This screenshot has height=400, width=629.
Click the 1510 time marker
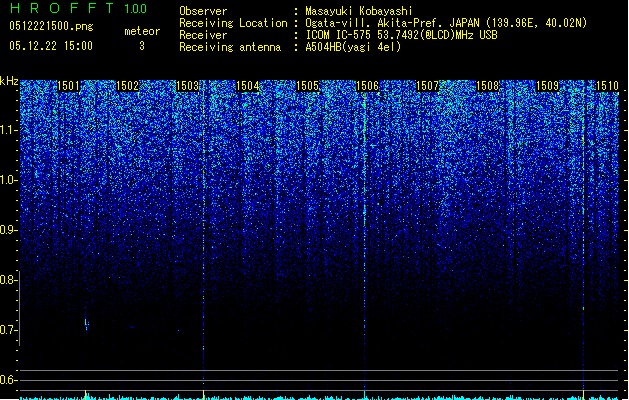pos(607,86)
